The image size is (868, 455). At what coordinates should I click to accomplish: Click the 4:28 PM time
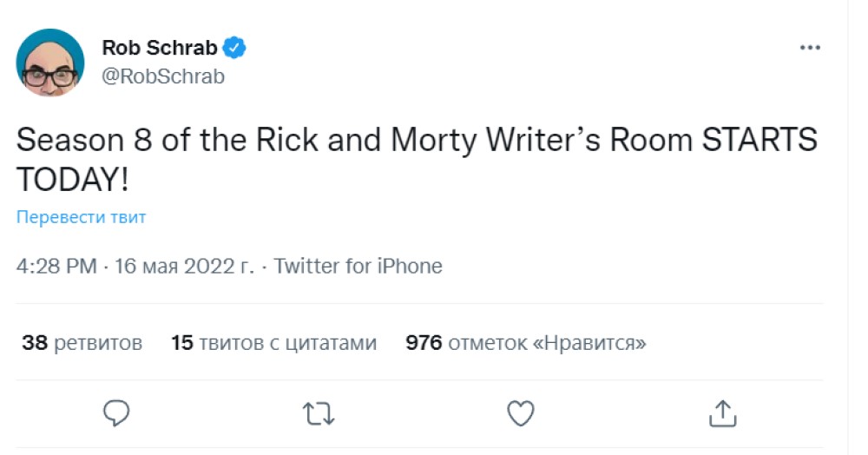(56, 267)
